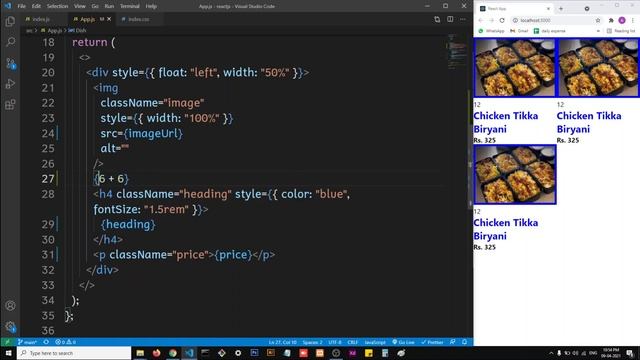Change the UTF-8 encoding selector
The image size is (640, 360).
tap(335, 342)
